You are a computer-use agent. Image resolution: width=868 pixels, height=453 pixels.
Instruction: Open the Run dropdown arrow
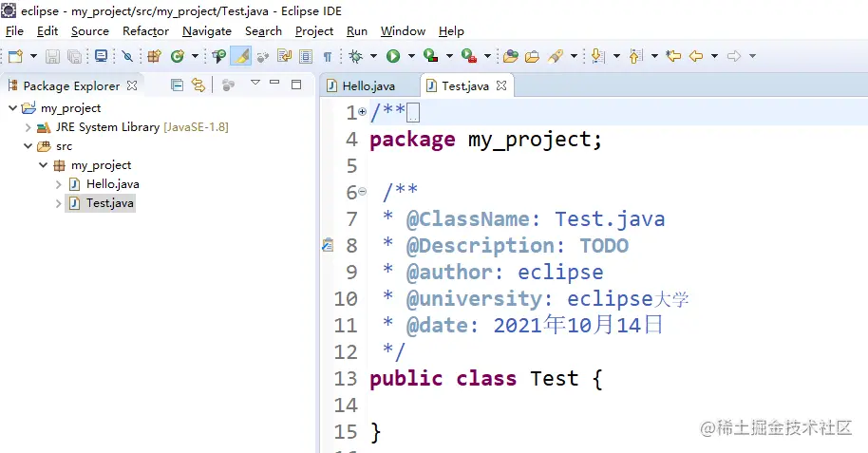pos(411,56)
